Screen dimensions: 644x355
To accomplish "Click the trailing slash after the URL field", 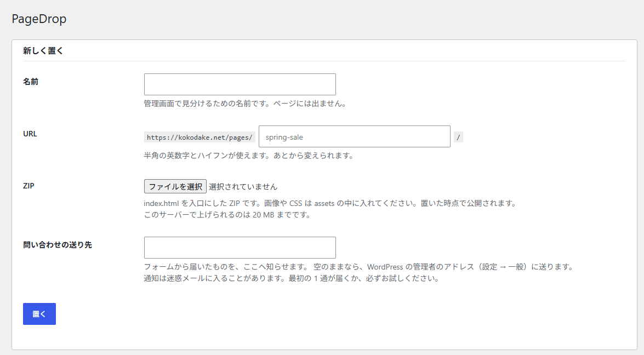I will [x=458, y=137].
